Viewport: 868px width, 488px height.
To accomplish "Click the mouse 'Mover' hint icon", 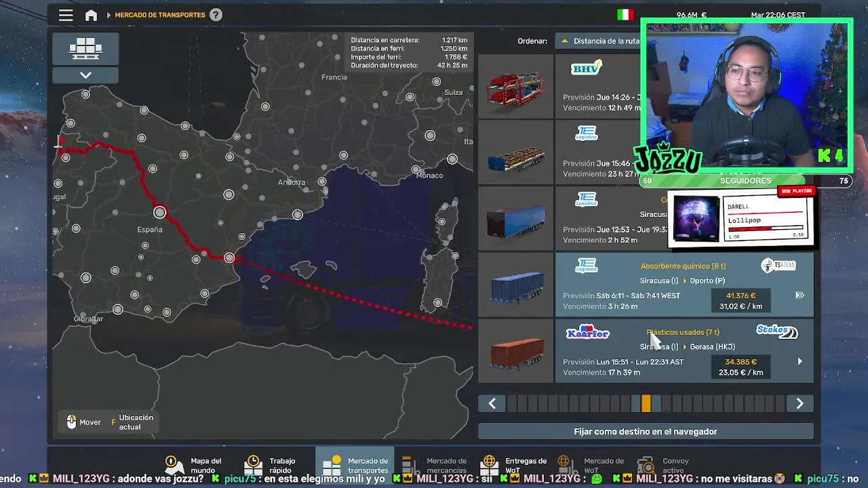I will click(x=71, y=422).
